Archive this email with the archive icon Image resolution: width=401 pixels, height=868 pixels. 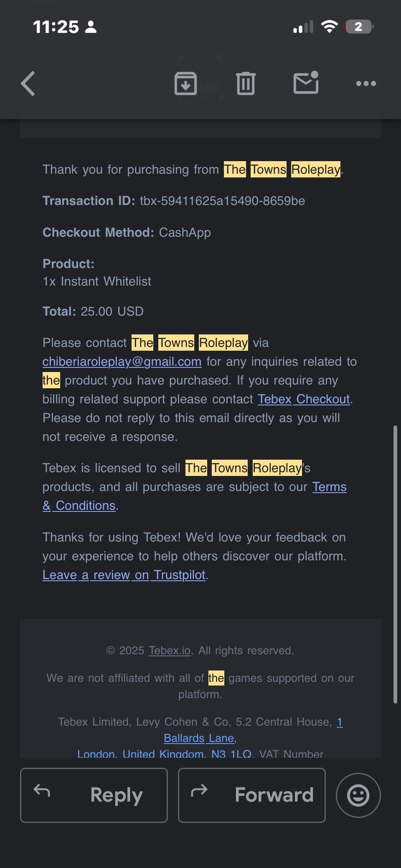click(x=185, y=84)
